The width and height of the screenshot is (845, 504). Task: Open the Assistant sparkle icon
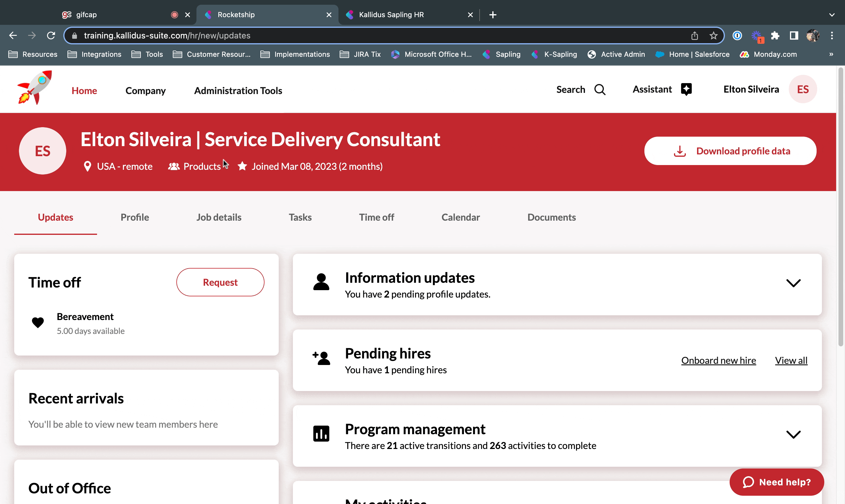point(686,89)
